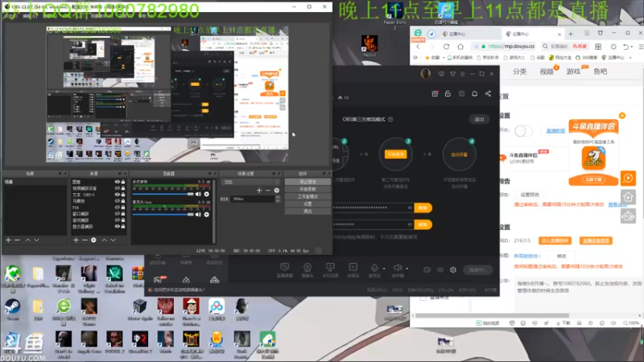Mute the microphone/aux channel in OBS mixer
Image resolution: width=644 pixels, height=362 pixels.
[198, 214]
